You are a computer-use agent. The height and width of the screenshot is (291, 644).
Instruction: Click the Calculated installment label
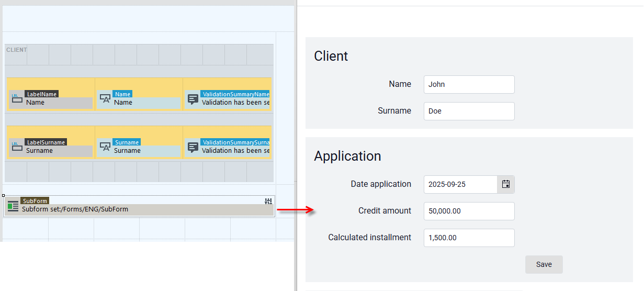[369, 238]
